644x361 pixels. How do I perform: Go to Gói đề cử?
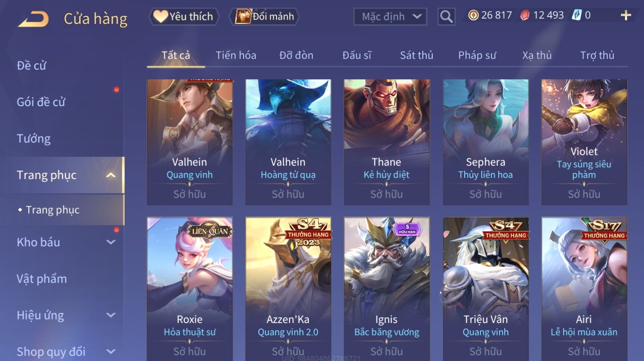[41, 102]
